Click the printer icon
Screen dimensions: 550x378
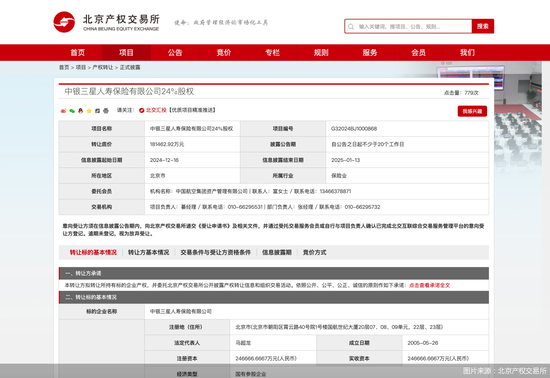pyautogui.click(x=106, y=111)
